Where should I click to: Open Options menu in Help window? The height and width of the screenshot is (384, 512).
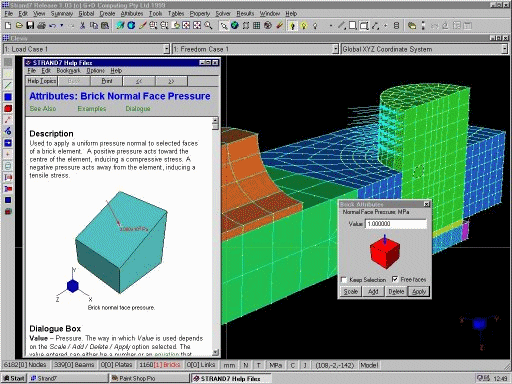96,71
